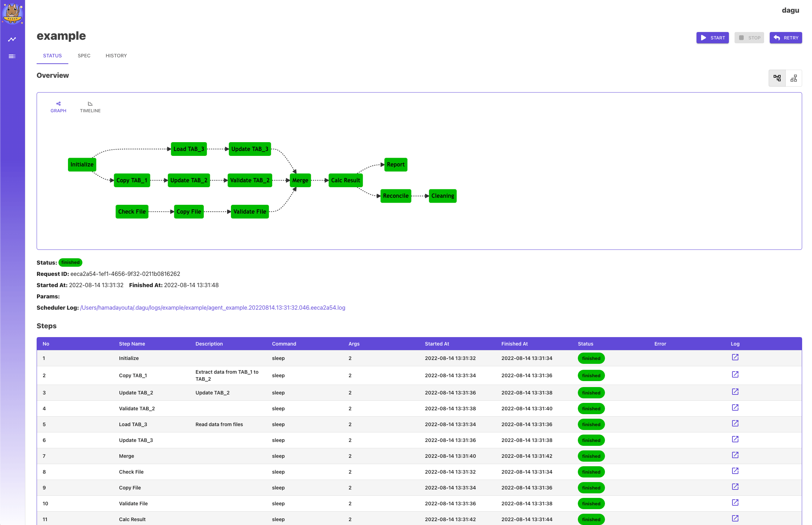This screenshot has width=812, height=525.
Task: Click the Reconcile node in graph
Action: (395, 196)
